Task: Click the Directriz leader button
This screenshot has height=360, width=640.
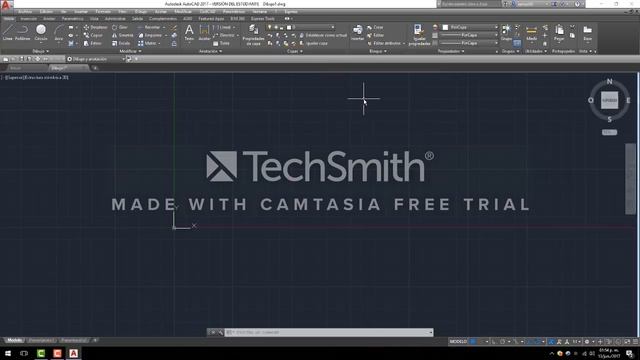Action: (225, 36)
